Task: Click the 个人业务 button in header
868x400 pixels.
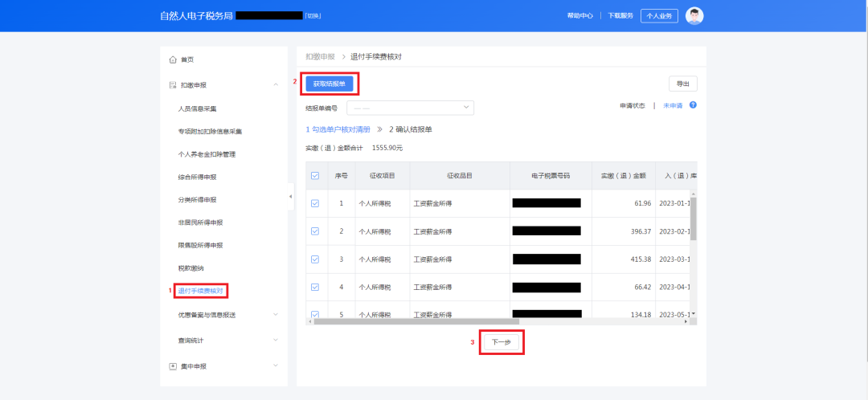Action: (659, 16)
